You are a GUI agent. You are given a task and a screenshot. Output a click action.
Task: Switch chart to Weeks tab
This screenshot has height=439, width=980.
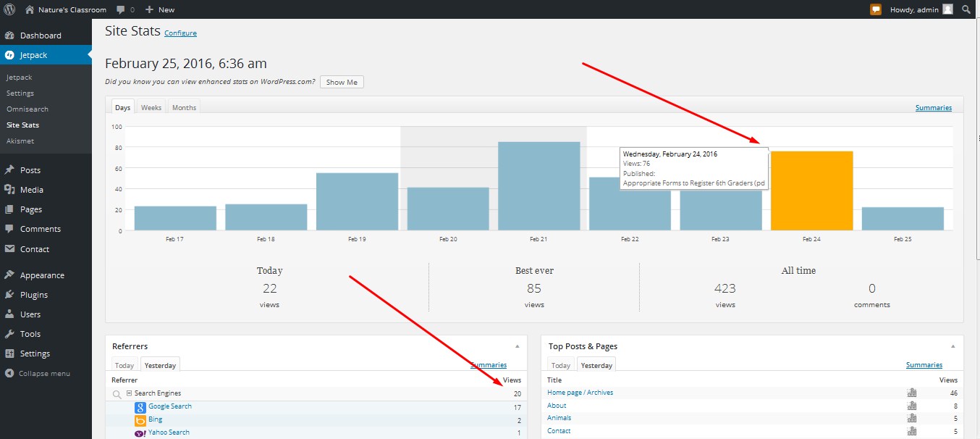pos(151,107)
